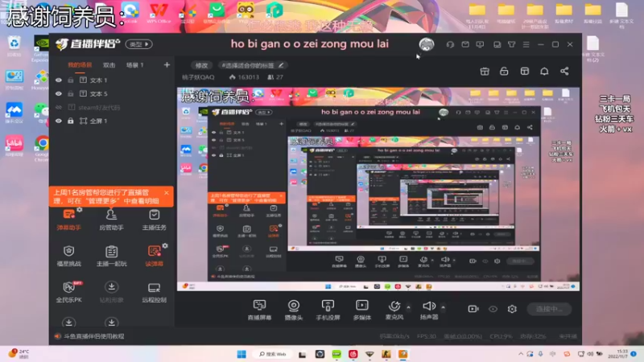Open the 主播任务 streamer tasks tool
The width and height of the screenshot is (644, 362).
(x=154, y=220)
